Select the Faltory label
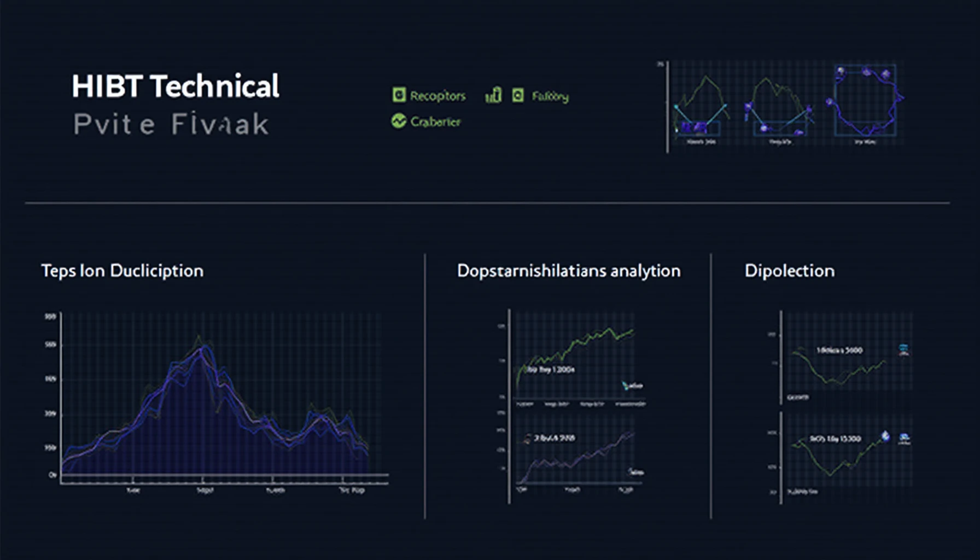The height and width of the screenshot is (560, 980). click(550, 97)
